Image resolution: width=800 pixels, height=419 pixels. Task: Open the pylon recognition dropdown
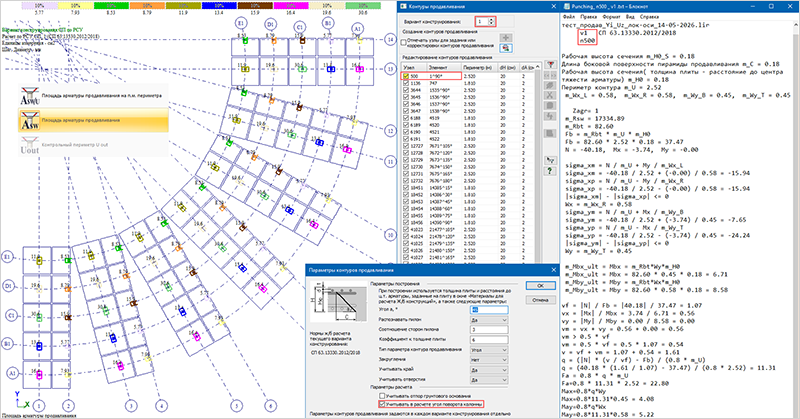pyautogui.click(x=489, y=320)
